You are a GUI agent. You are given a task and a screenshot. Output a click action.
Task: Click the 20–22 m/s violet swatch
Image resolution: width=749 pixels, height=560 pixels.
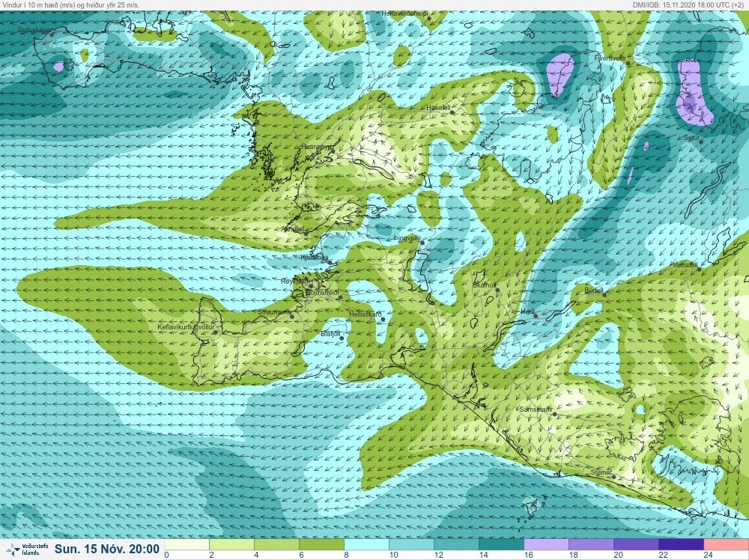click(636, 544)
